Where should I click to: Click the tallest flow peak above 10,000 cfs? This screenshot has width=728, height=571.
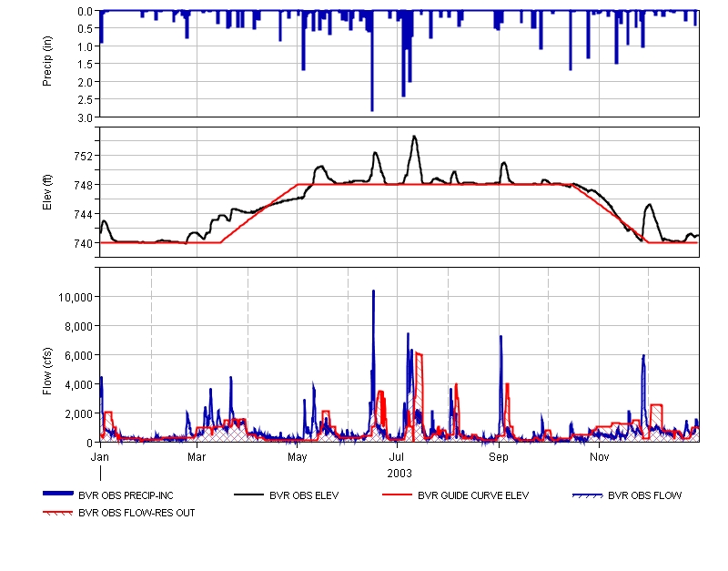pyautogui.click(x=373, y=293)
